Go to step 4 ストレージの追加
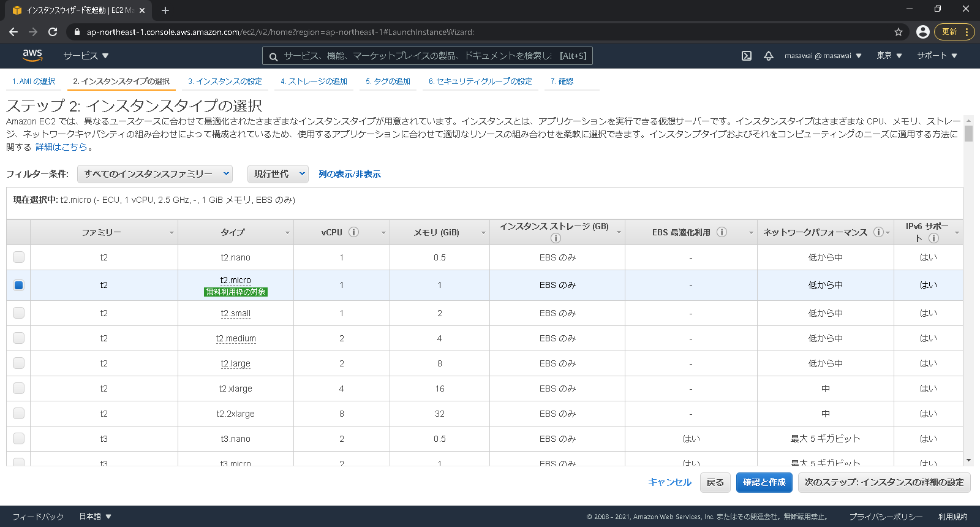The image size is (980, 527). coord(314,81)
